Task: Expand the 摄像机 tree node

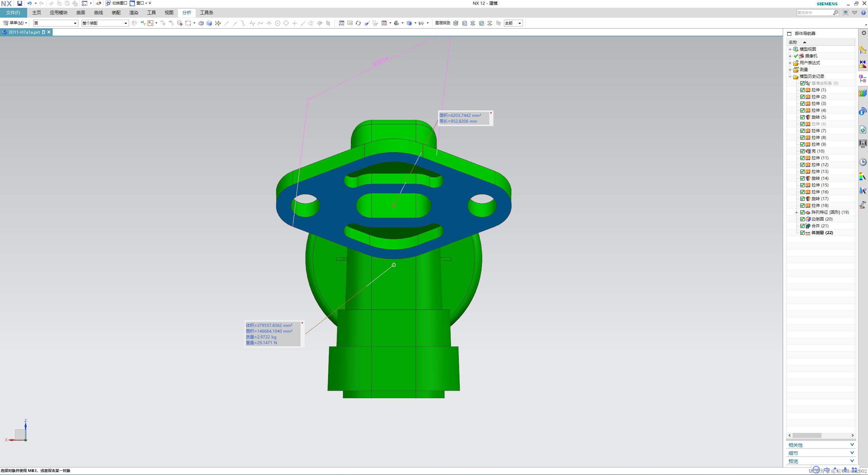Action: (x=790, y=56)
